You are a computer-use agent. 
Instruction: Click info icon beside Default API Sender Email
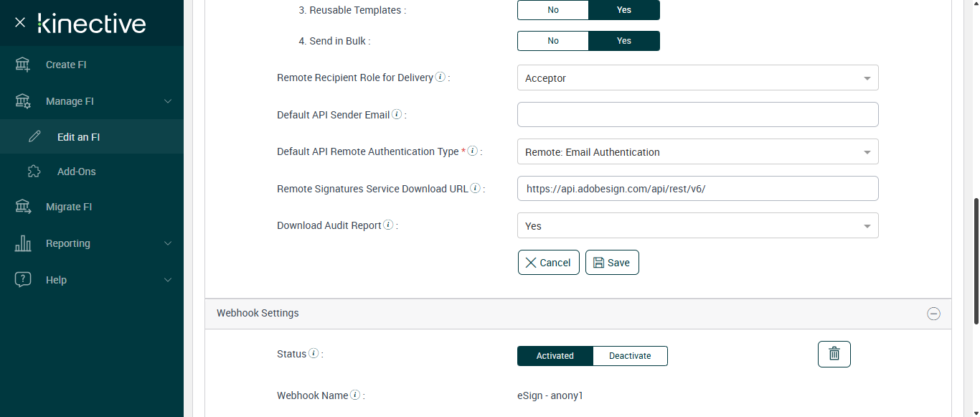(397, 115)
